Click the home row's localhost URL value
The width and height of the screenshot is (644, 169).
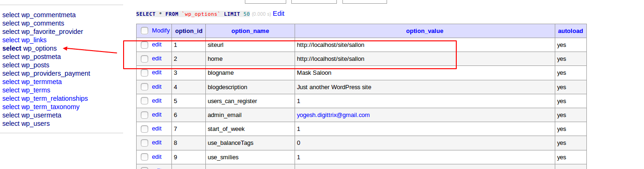(331, 59)
